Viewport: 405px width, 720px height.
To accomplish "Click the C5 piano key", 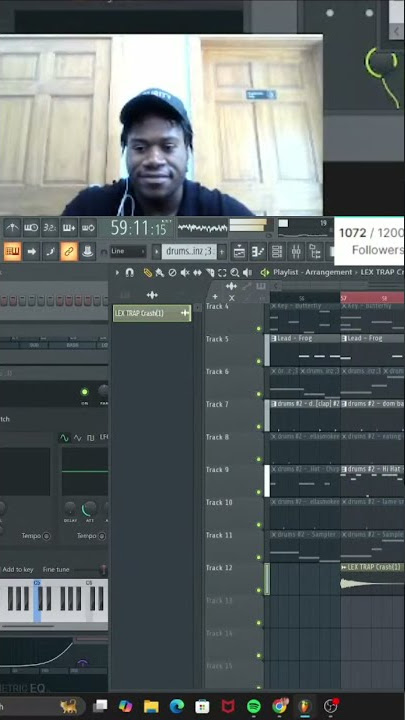I will 37,602.
